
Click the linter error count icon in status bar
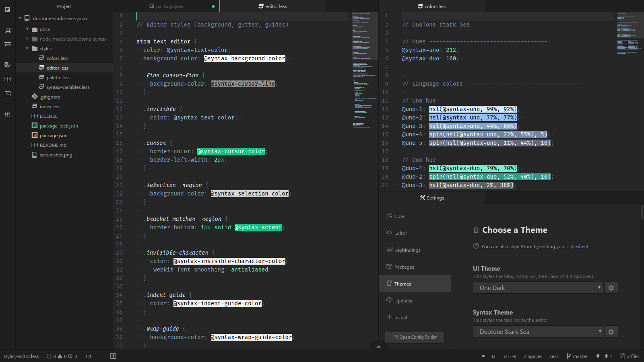click(x=49, y=356)
